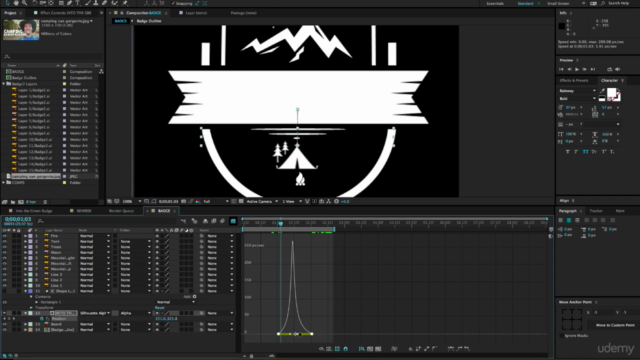640x360 pixels.
Task: Hide the Line 1 layer eye
Action: [x=4, y=286]
